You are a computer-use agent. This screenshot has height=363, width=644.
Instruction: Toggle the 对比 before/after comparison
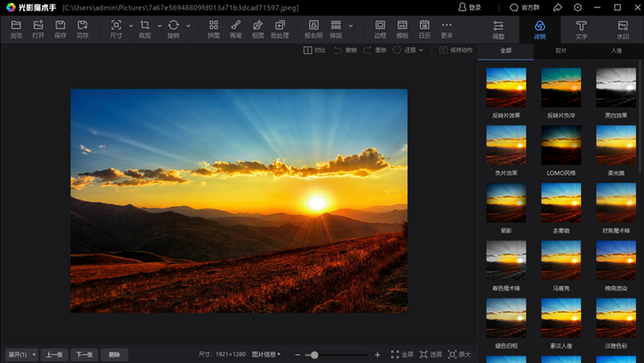pos(314,50)
